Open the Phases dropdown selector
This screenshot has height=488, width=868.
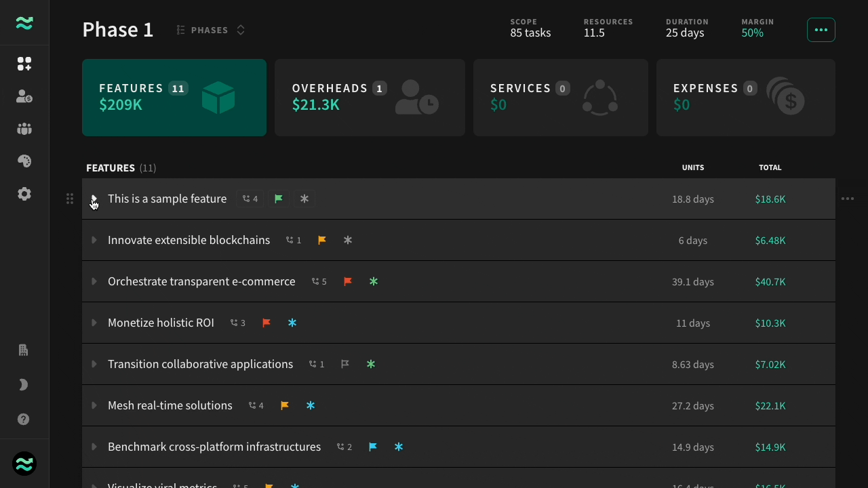[x=211, y=30]
